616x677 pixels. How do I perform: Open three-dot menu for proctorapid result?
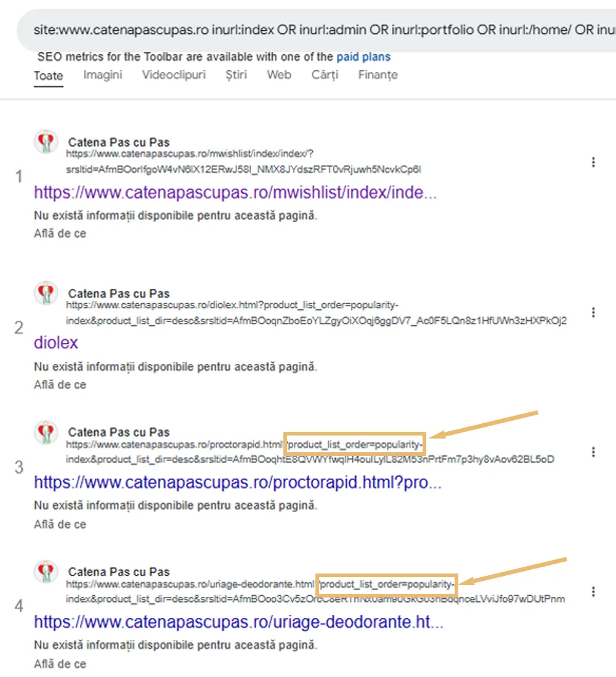(x=593, y=452)
